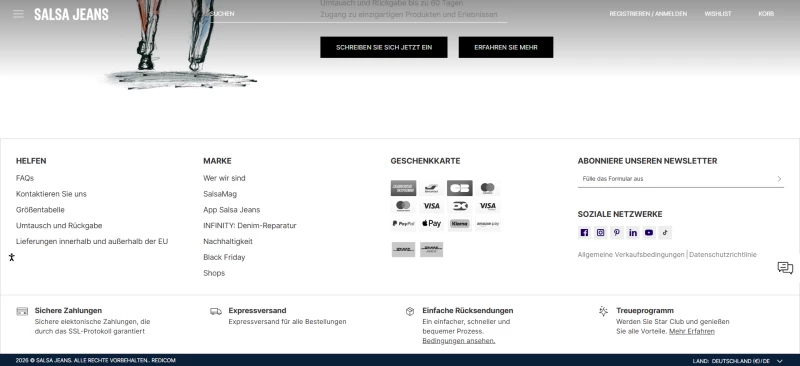This screenshot has width=800, height=366.
Task: Open the Wishlist header item
Action: pyautogui.click(x=718, y=14)
